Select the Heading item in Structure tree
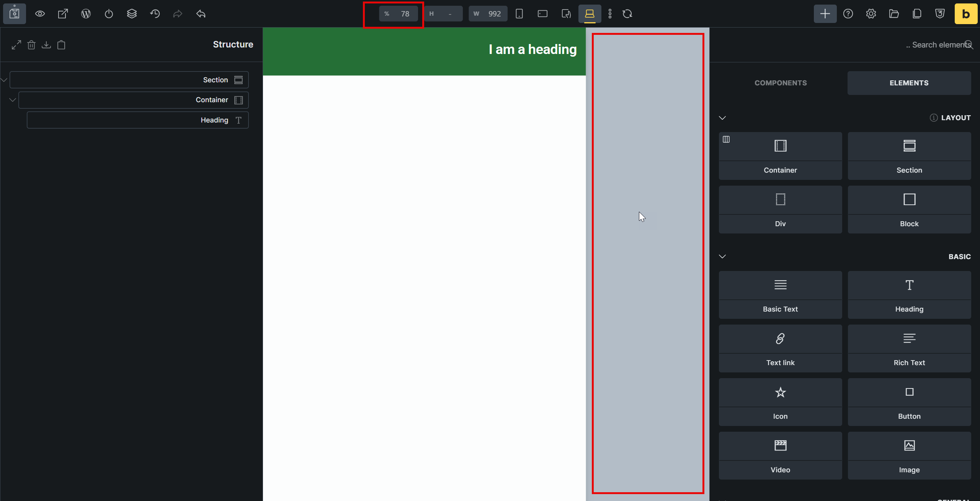Viewport: 980px width, 501px height. (138, 120)
